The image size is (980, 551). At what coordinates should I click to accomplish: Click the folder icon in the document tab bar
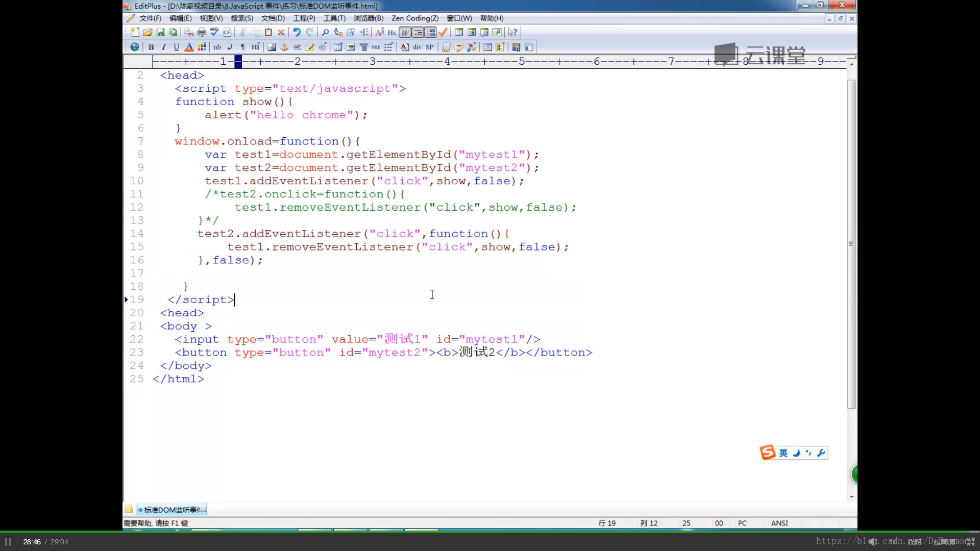[129, 509]
